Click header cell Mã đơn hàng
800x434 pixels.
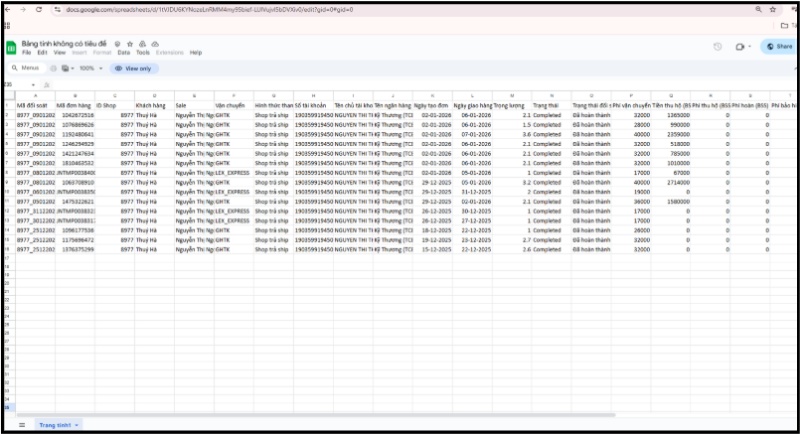click(75, 106)
